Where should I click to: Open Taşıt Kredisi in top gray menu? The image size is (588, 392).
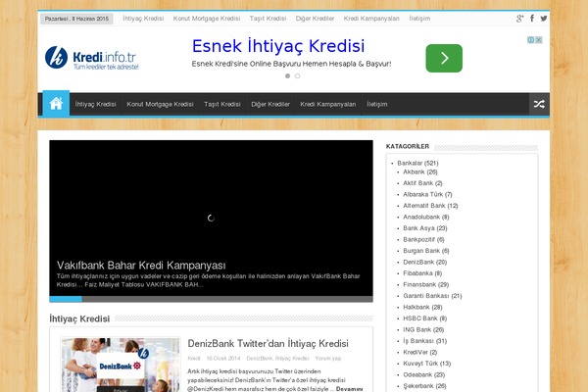pyautogui.click(x=268, y=19)
